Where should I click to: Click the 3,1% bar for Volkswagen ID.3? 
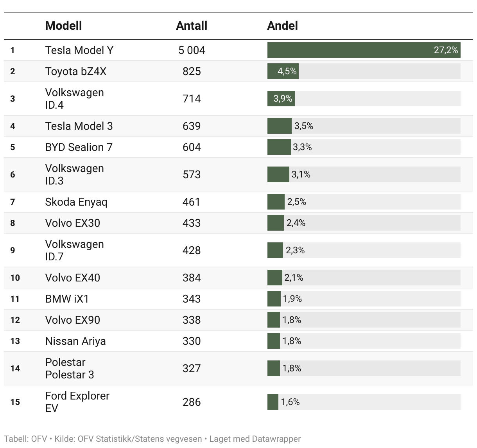[278, 174]
